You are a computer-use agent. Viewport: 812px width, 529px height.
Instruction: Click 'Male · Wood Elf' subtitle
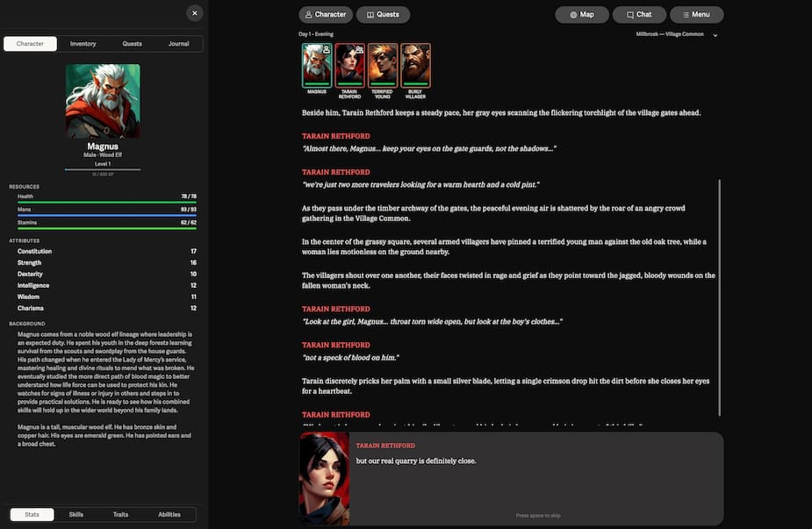tap(103, 154)
